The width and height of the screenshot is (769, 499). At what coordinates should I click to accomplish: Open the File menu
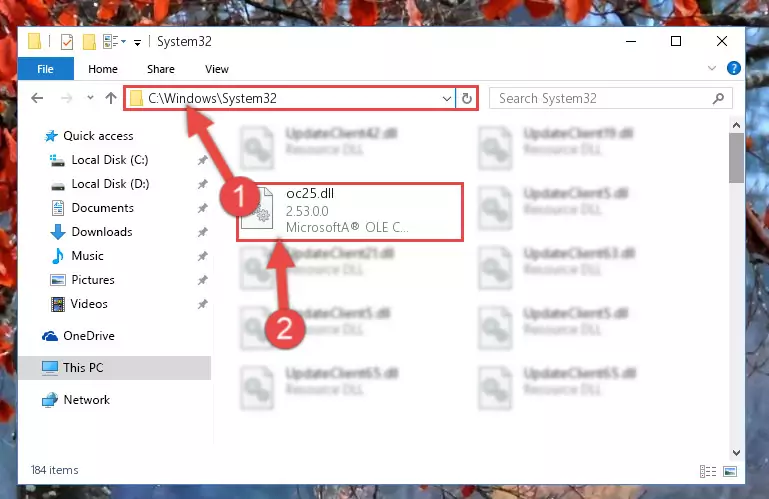46,69
